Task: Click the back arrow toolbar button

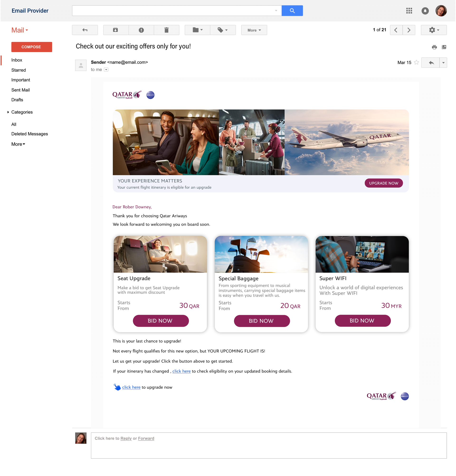Action: point(85,30)
